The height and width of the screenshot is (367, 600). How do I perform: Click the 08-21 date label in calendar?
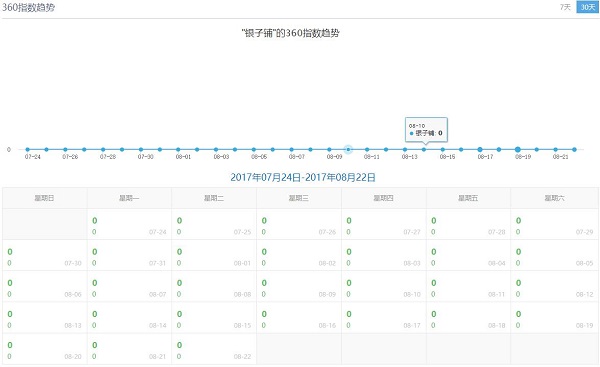tap(157, 356)
